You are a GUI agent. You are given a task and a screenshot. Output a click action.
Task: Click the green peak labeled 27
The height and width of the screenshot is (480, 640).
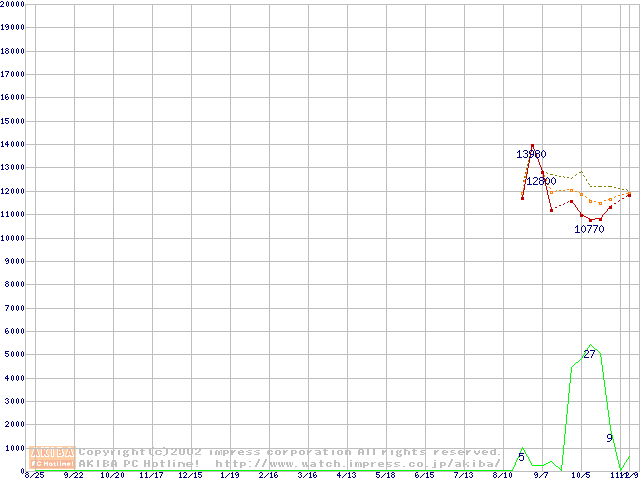coord(589,354)
